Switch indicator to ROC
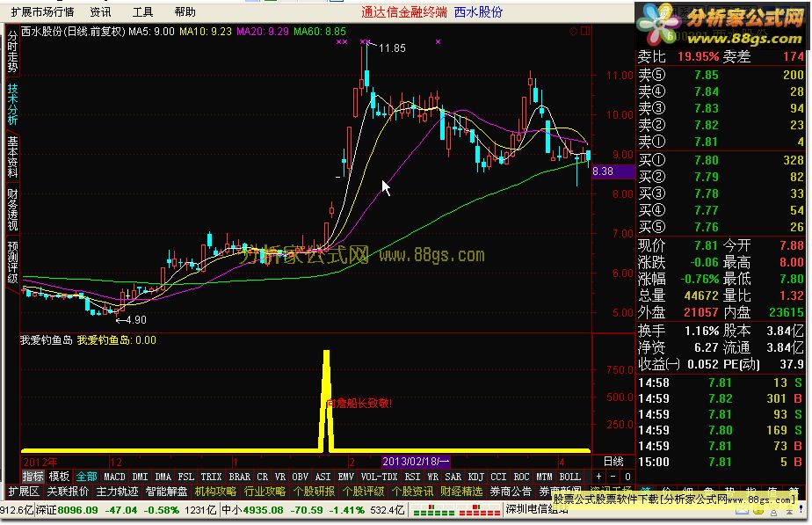 521,477
